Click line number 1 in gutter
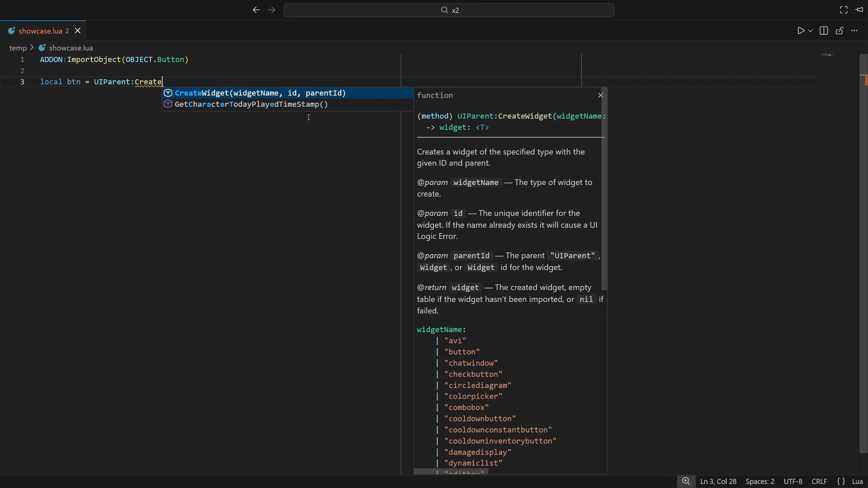The width and height of the screenshot is (868, 488). click(x=22, y=60)
